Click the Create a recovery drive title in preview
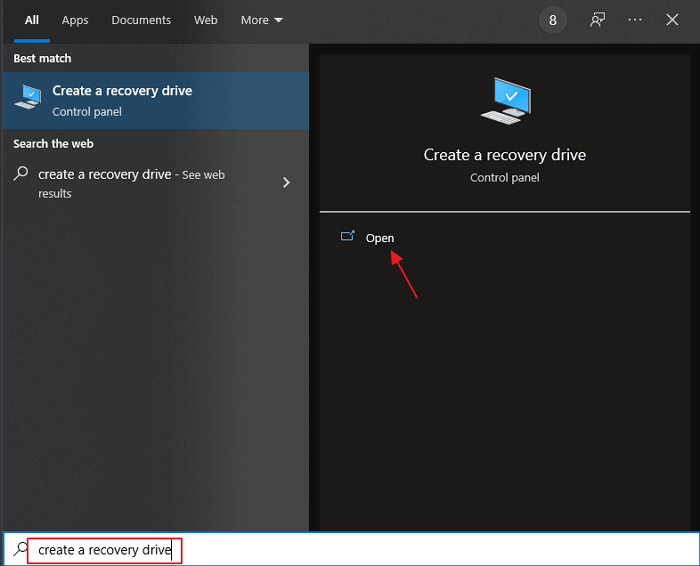700x566 pixels. point(504,155)
